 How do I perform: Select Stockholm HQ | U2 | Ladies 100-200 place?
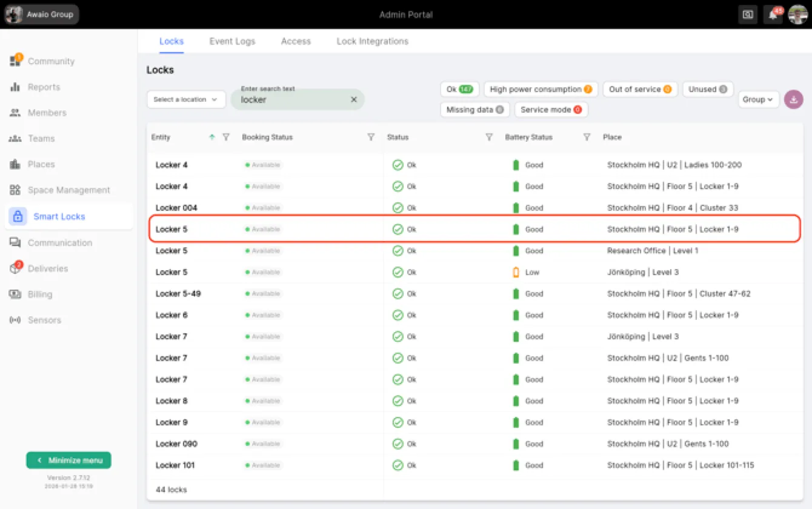point(674,165)
